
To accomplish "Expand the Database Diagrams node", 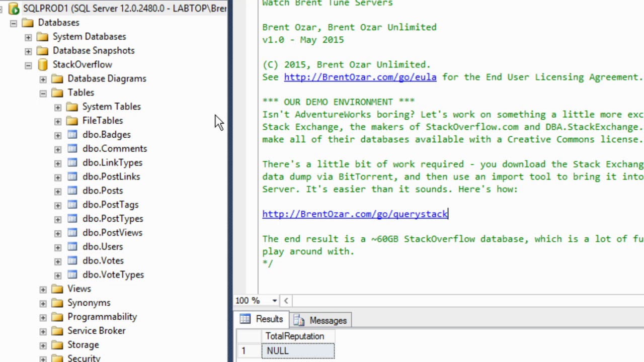I will point(43,79).
